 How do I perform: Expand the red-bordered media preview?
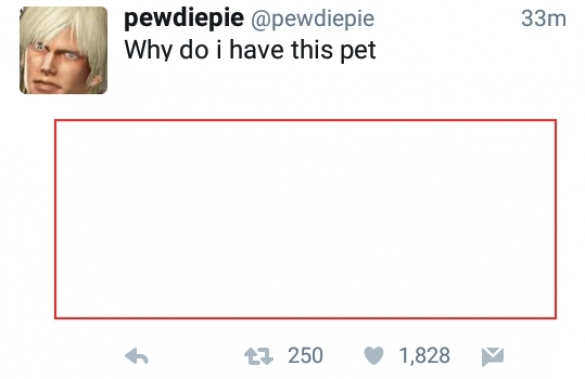pos(306,219)
